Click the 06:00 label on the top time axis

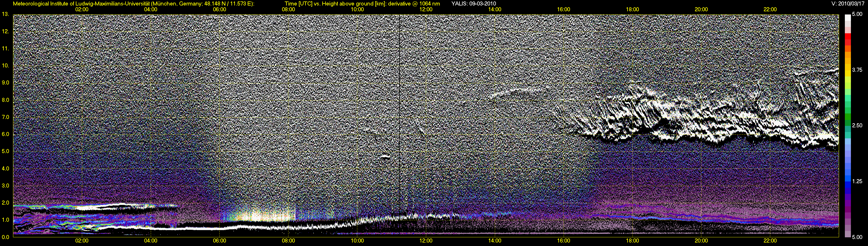pyautogui.click(x=219, y=10)
